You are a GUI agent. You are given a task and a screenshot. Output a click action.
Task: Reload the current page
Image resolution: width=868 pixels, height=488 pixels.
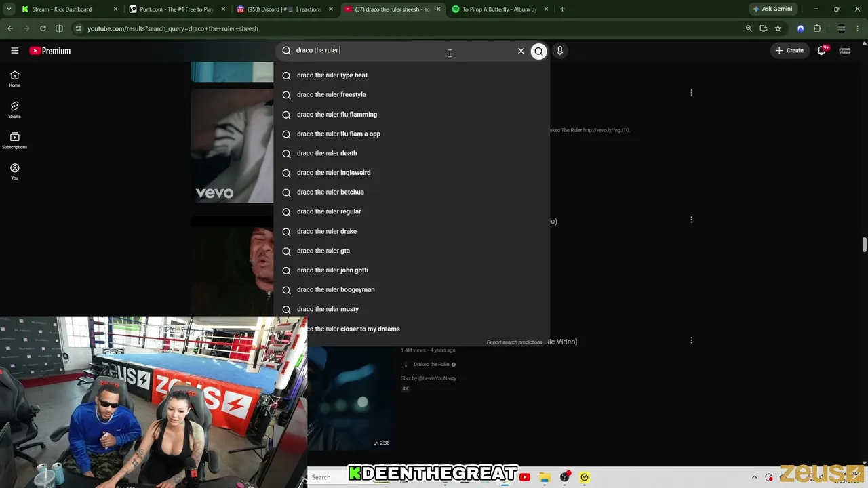(x=43, y=28)
